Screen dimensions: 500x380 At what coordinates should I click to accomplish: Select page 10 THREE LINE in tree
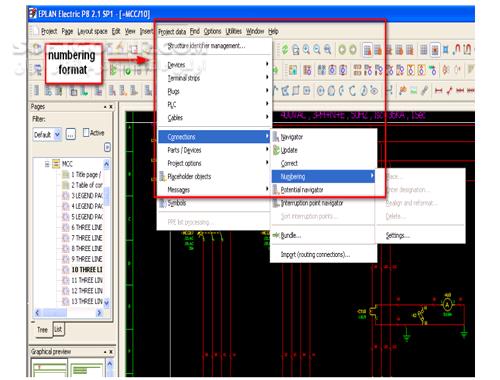click(x=86, y=270)
